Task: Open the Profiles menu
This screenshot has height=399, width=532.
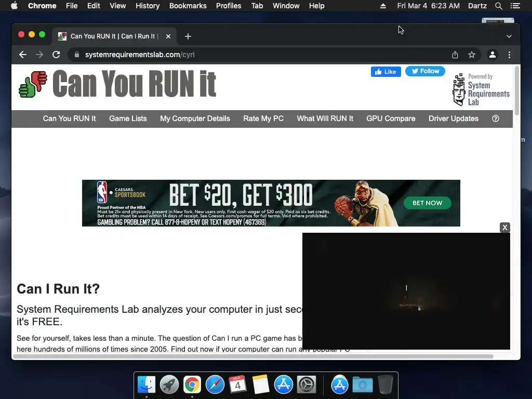Action: pos(229,6)
